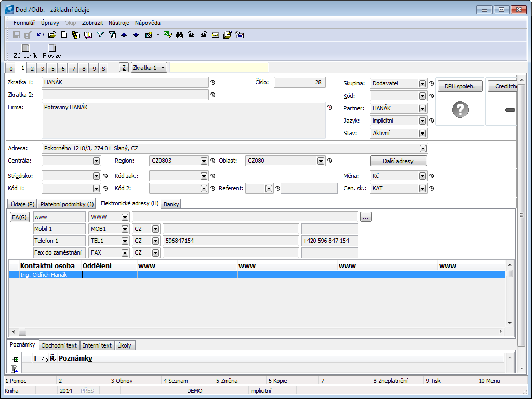The image size is (532, 399).
Task: Open the Provize toolbar item
Action: click(52, 51)
